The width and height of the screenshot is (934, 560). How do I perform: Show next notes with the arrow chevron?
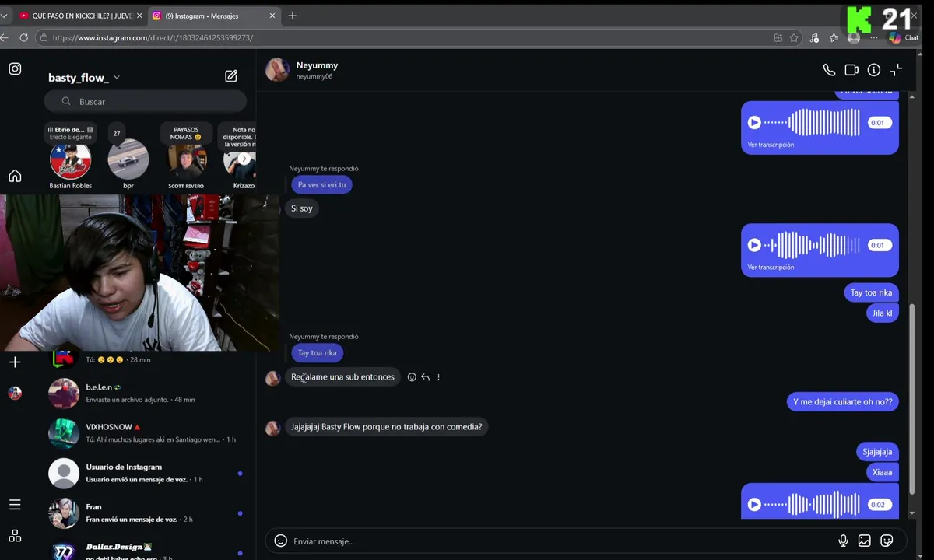[x=244, y=159]
